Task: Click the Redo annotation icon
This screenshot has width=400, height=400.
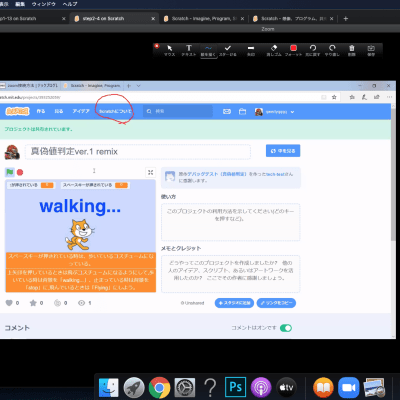Action: (x=332, y=50)
